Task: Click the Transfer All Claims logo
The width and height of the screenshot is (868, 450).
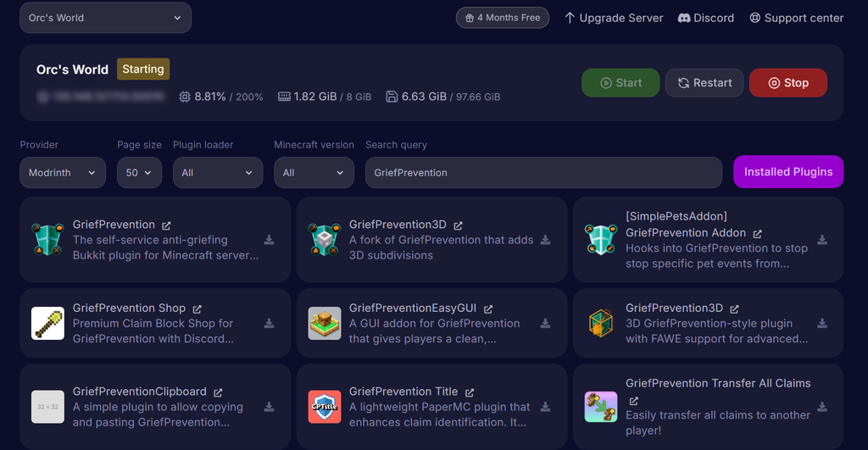Action: coord(601,407)
